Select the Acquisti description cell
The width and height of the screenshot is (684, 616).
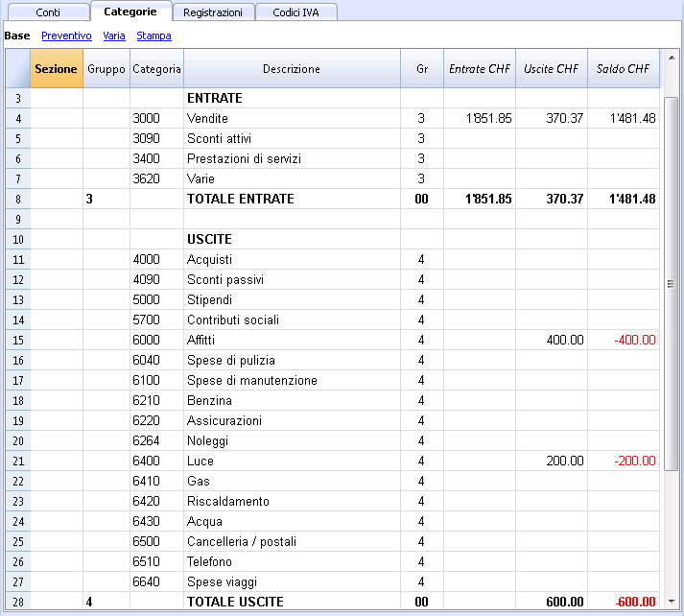point(292,259)
